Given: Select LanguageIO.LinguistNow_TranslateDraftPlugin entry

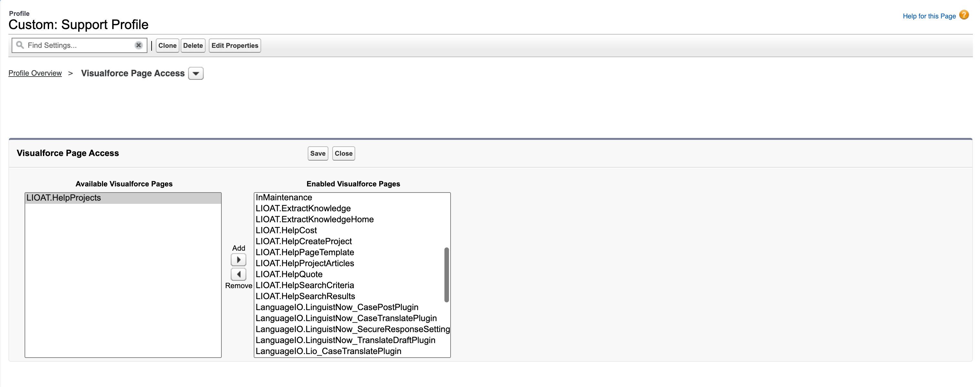Looking at the screenshot, I should click(349, 340).
